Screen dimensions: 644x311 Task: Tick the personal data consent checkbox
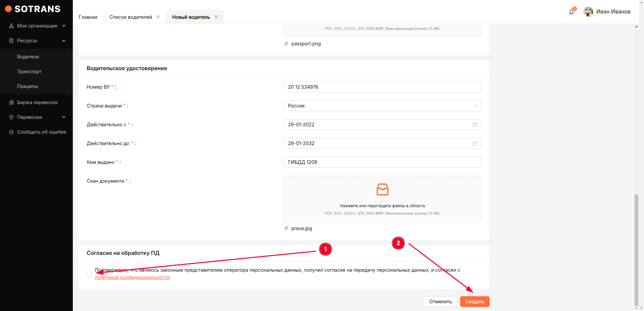pyautogui.click(x=89, y=274)
